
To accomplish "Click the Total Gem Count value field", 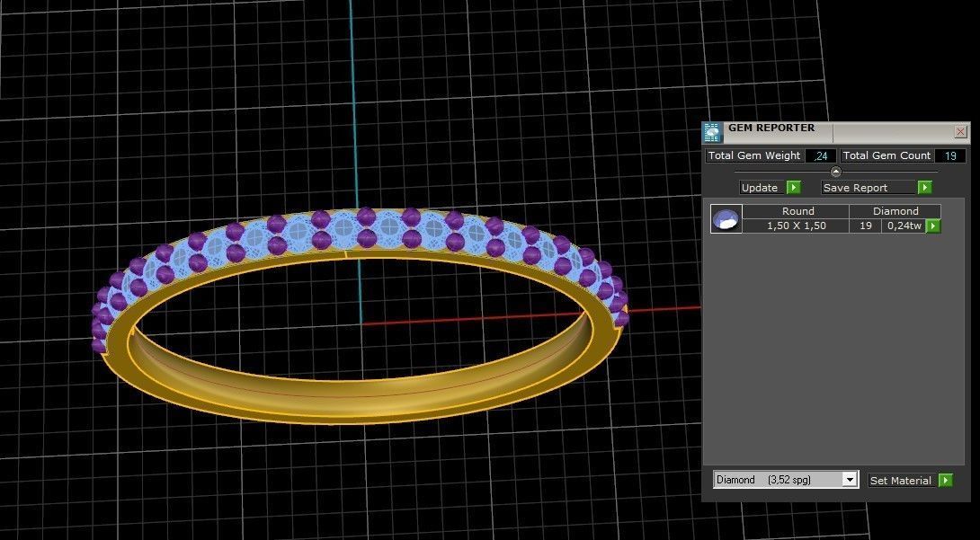I will click(x=950, y=156).
